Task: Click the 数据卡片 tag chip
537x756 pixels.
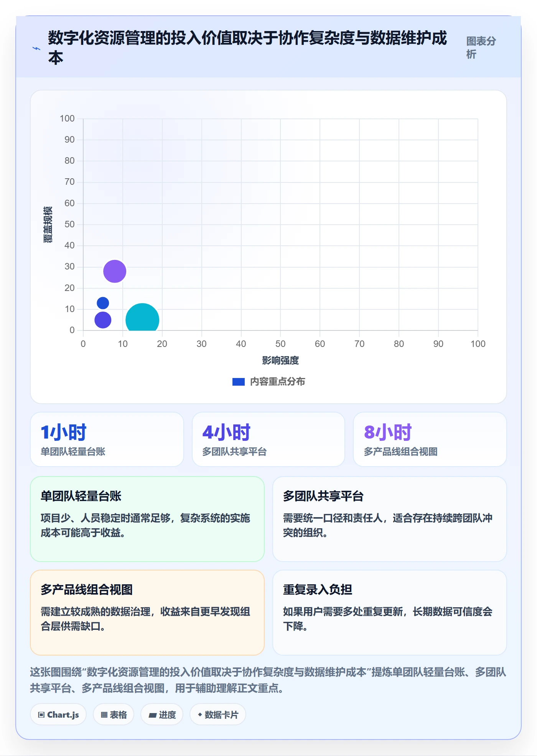Action: point(218,715)
